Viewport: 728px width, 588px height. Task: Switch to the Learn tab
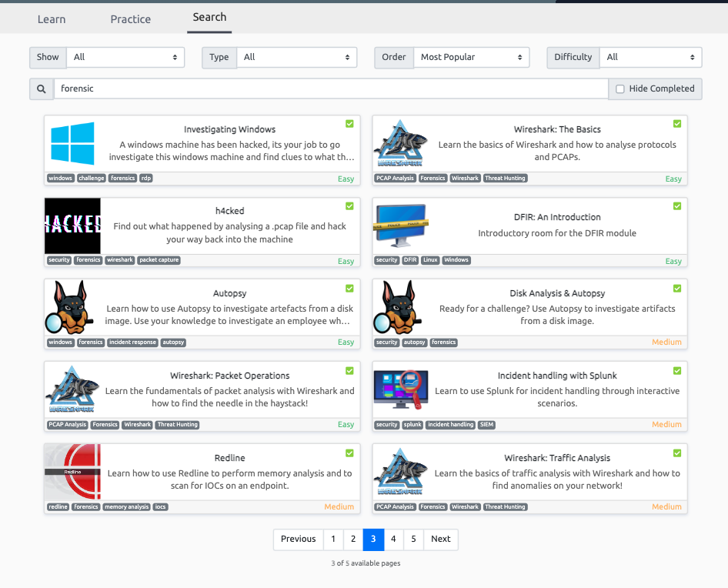coord(52,19)
